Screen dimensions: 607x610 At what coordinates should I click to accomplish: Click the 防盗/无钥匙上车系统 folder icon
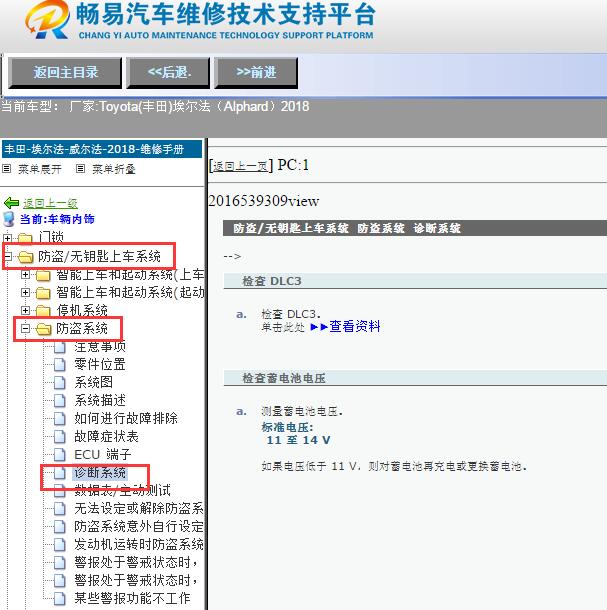click(26, 256)
